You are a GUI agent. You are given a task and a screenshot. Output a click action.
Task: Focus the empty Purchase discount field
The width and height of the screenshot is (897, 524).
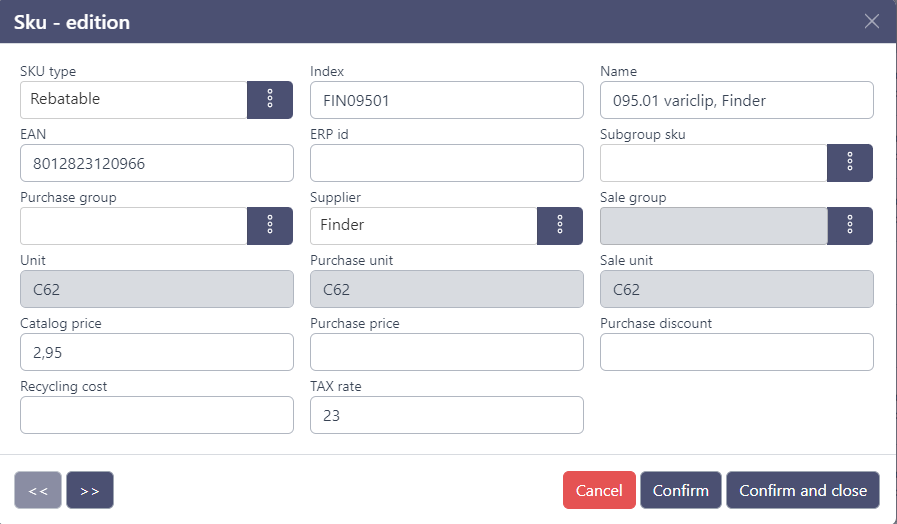736,352
